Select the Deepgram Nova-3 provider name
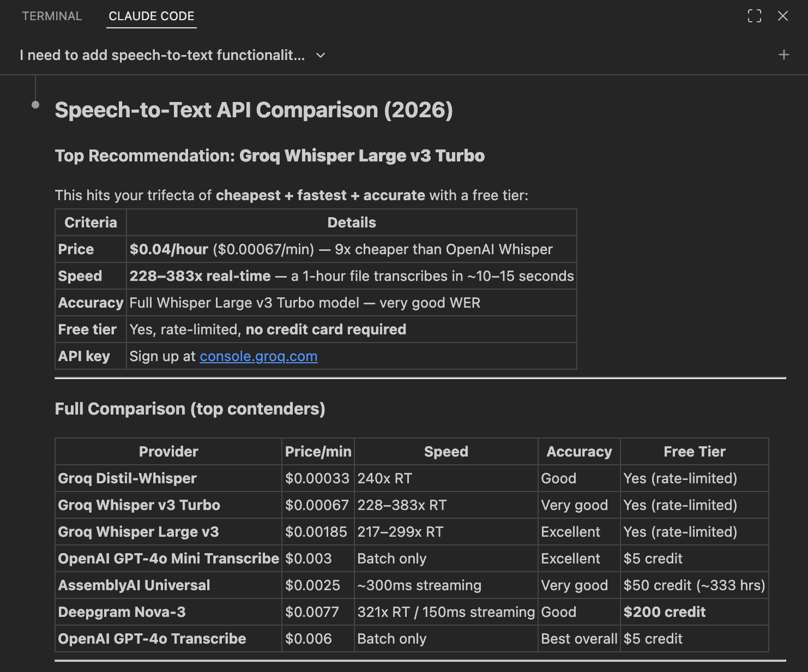The width and height of the screenshot is (808, 672). [x=122, y=612]
